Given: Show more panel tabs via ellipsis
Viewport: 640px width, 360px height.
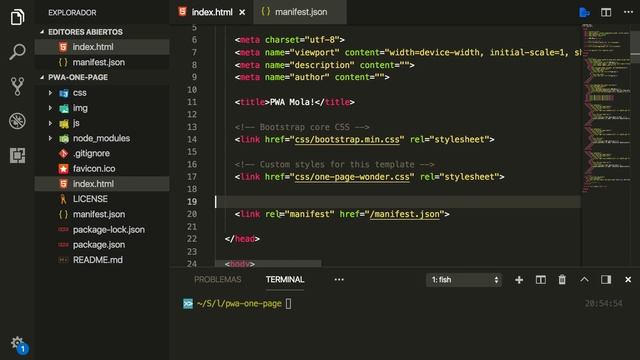Looking at the screenshot, I should [x=339, y=280].
